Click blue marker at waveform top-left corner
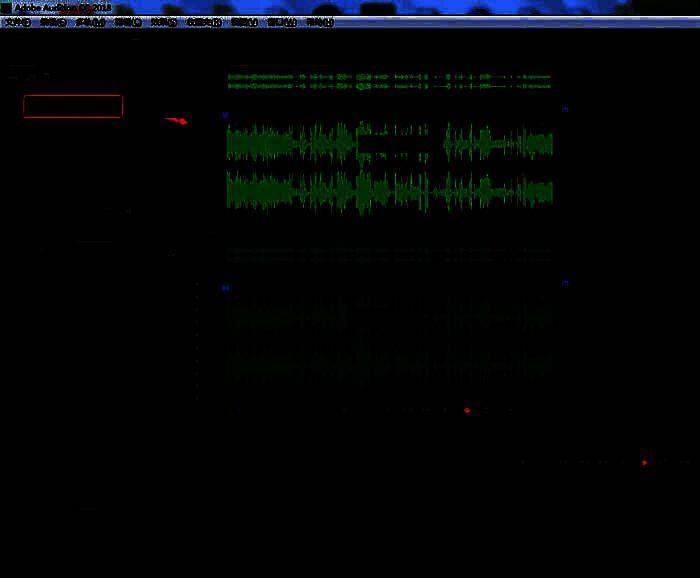Viewport: 700px width, 578px height. pyautogui.click(x=225, y=115)
